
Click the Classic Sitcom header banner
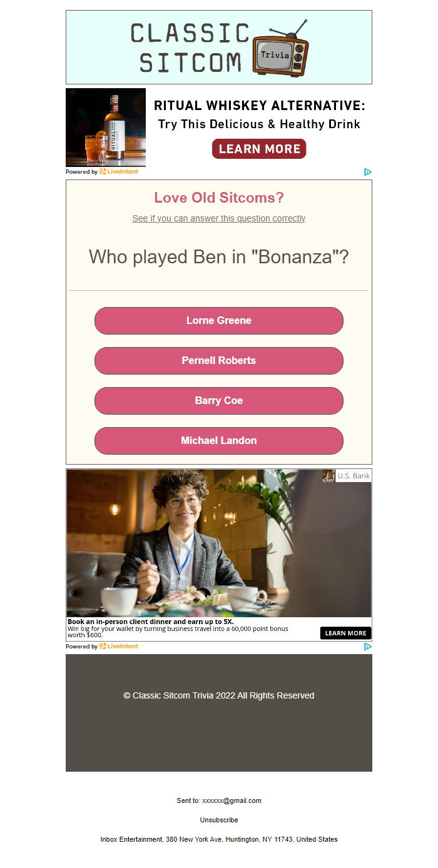[x=188, y=47]
